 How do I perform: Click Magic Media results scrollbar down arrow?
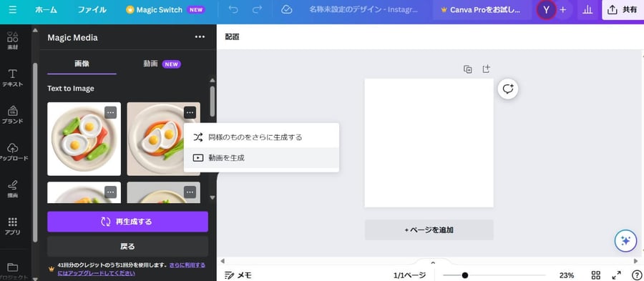tap(212, 197)
